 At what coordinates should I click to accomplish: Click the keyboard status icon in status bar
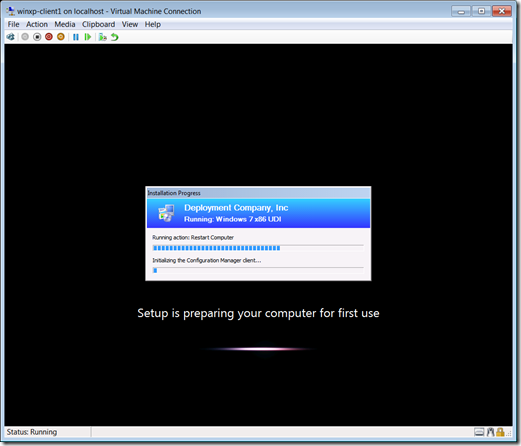point(479,432)
